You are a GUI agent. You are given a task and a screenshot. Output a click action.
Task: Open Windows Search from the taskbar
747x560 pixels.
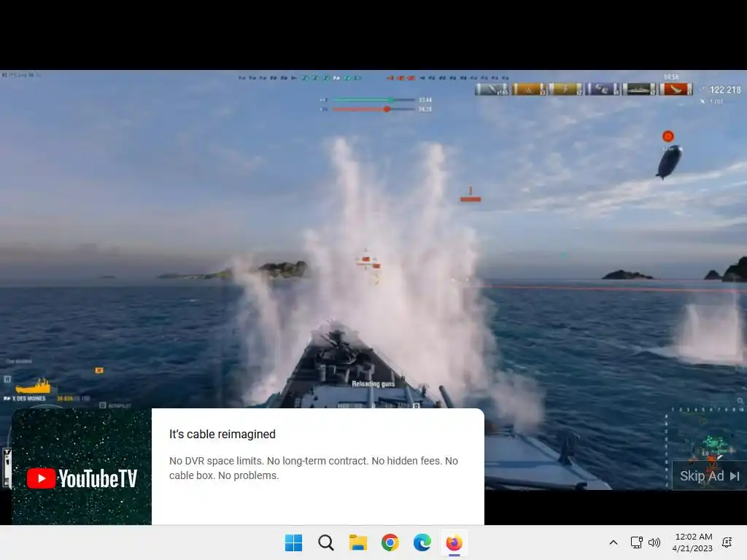[326, 542]
